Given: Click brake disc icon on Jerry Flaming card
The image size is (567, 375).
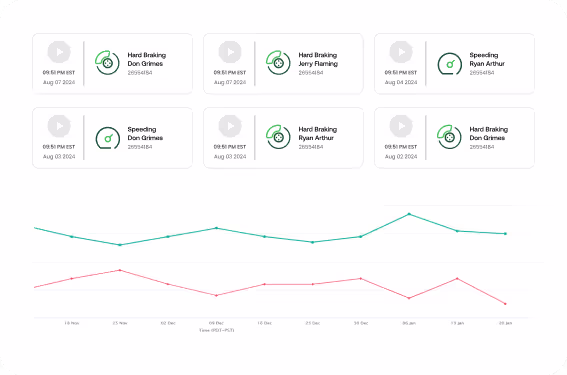Looking at the screenshot, I should click(278, 63).
